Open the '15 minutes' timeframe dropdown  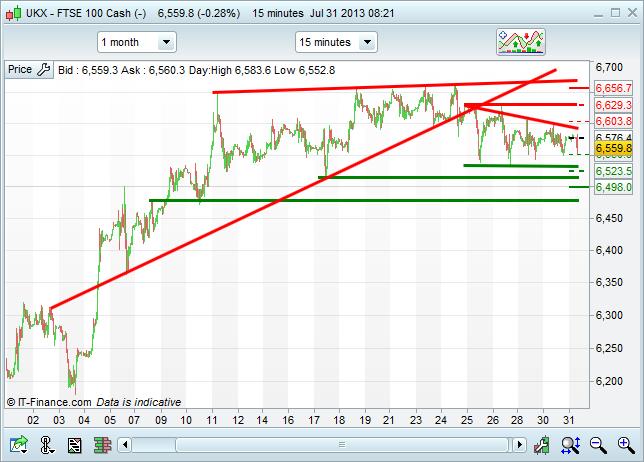tap(335, 42)
